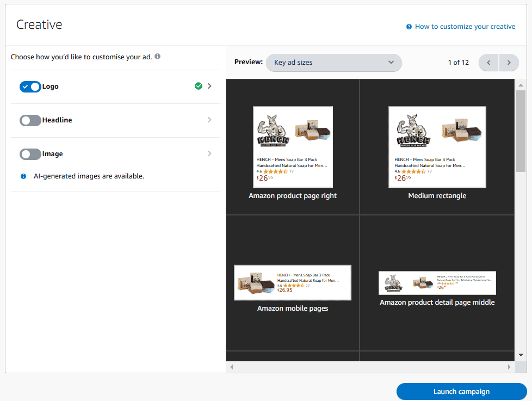Expand the Logo settings with its chevron
The width and height of the screenshot is (532, 401).
click(209, 86)
